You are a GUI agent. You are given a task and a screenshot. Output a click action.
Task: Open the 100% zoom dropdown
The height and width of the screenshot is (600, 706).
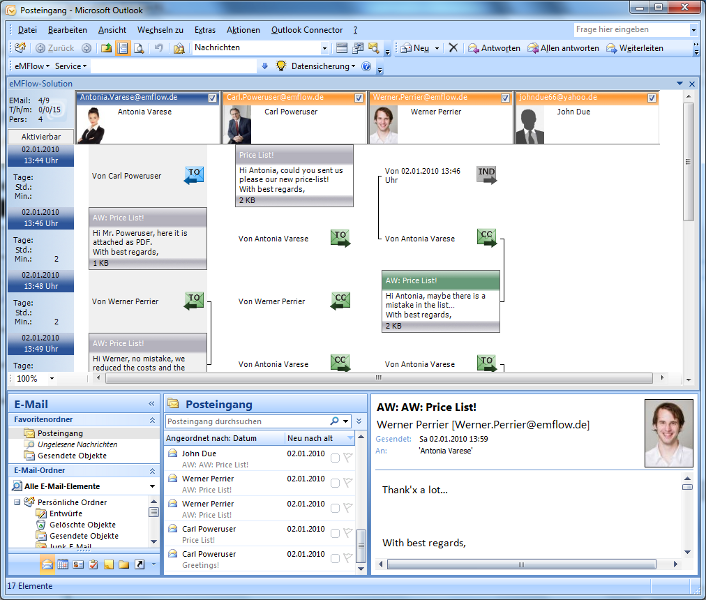52,379
